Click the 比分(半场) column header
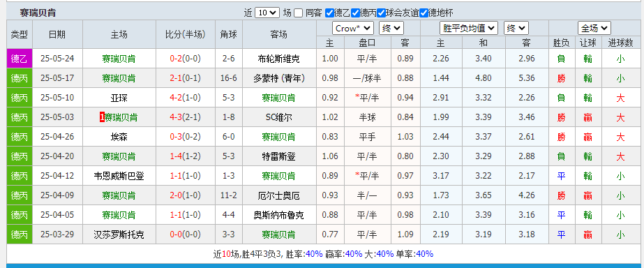 tap(185, 34)
